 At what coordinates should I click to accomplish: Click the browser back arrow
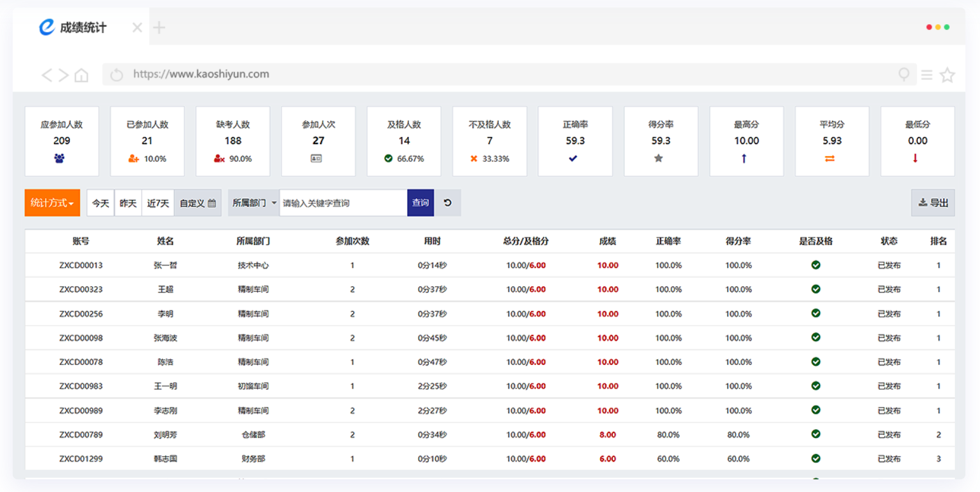pos(47,75)
